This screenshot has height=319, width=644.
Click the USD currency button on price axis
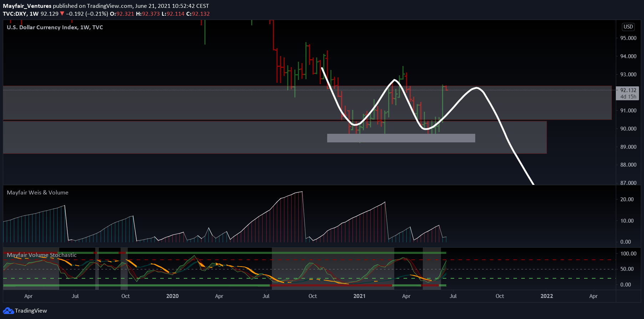click(628, 27)
